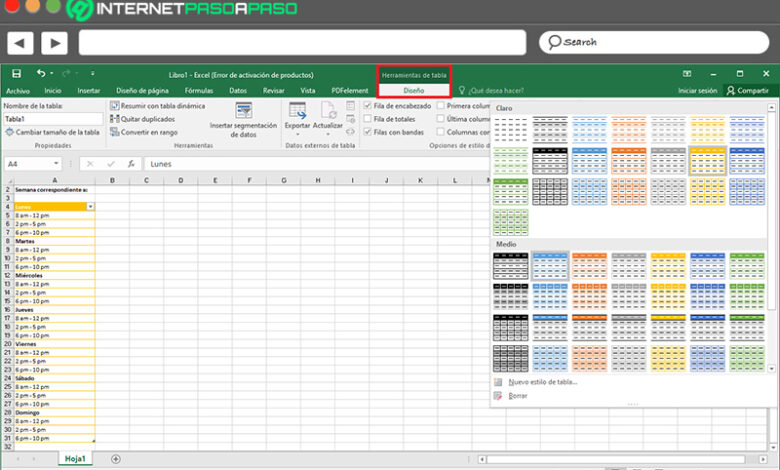Click Iniciar sesión
The image size is (780, 470).
(x=697, y=91)
